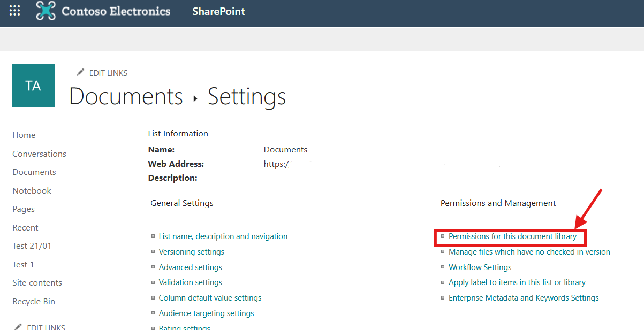Open Audience targeting settings
Image resolution: width=644 pixels, height=330 pixels.
pyautogui.click(x=207, y=313)
